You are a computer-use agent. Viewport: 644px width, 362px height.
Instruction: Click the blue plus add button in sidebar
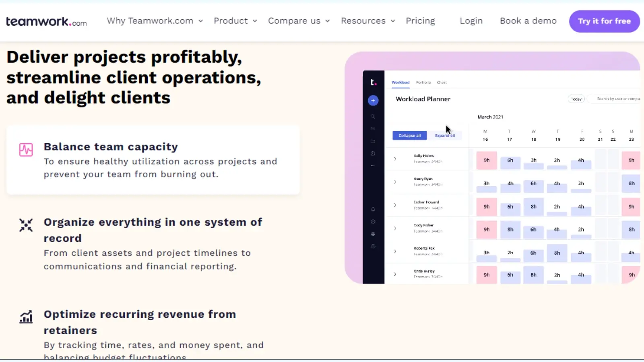tap(373, 101)
